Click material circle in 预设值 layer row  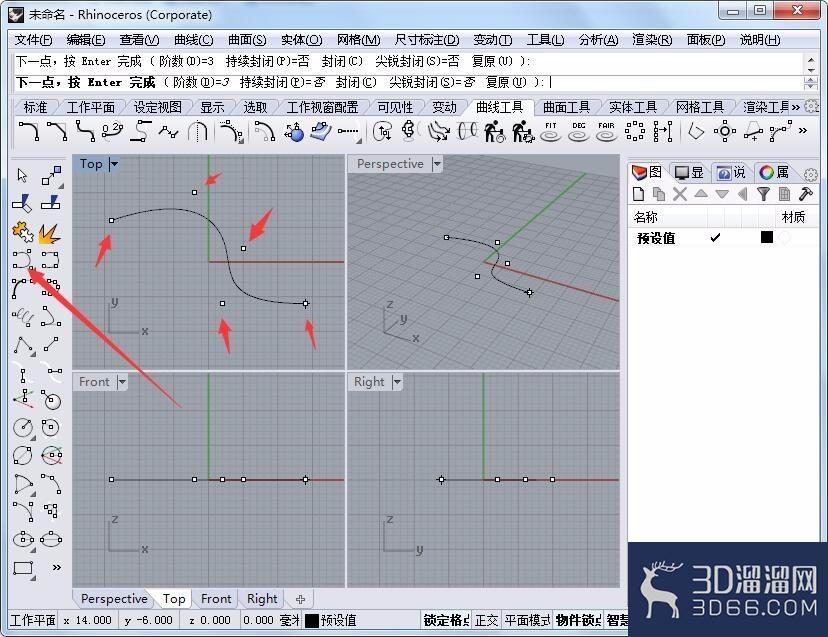(785, 238)
